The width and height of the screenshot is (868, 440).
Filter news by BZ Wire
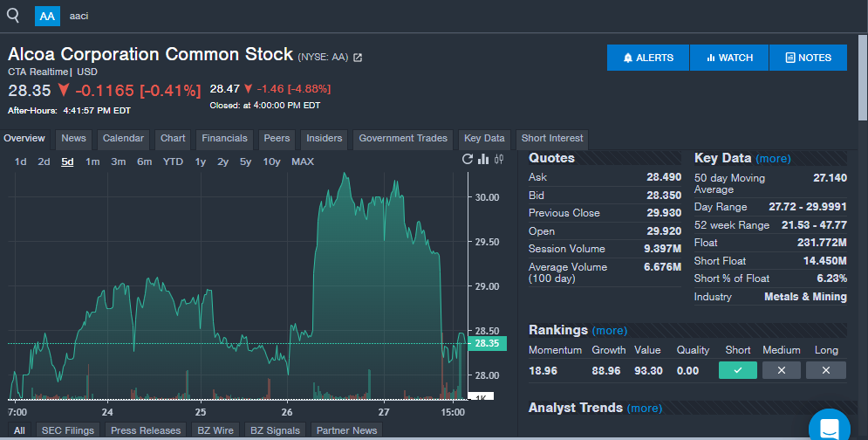click(x=215, y=430)
